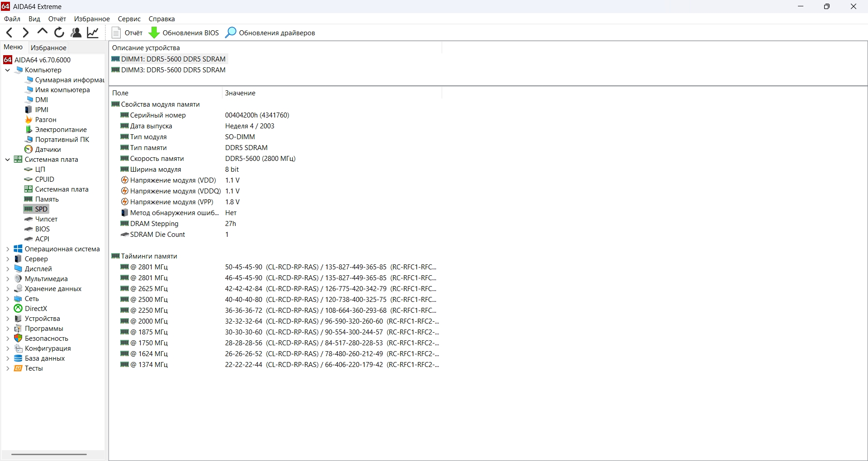868x461 pixels.
Task: Collapse the Системная плата tree node
Action: click(x=7, y=160)
